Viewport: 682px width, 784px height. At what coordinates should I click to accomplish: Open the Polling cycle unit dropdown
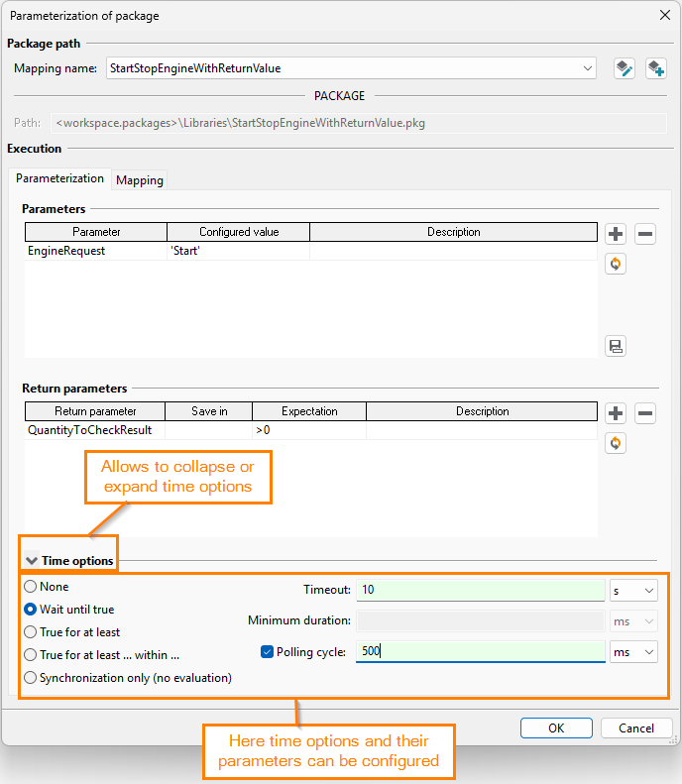(633, 652)
